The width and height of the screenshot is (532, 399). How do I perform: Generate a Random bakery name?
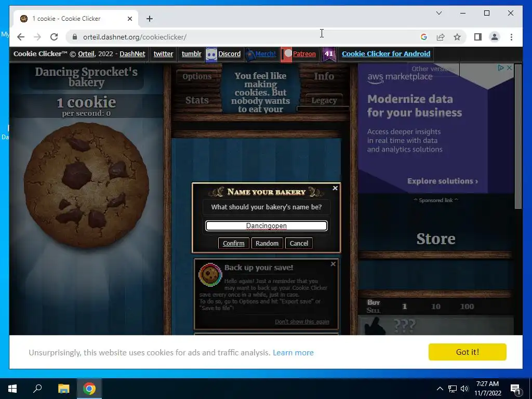(x=267, y=243)
